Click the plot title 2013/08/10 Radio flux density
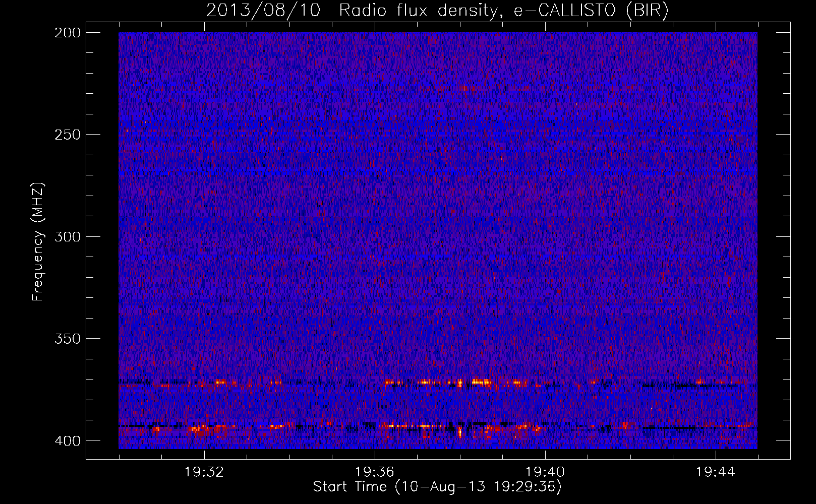Viewport: 816px width, 504px height. pyautogui.click(x=437, y=11)
